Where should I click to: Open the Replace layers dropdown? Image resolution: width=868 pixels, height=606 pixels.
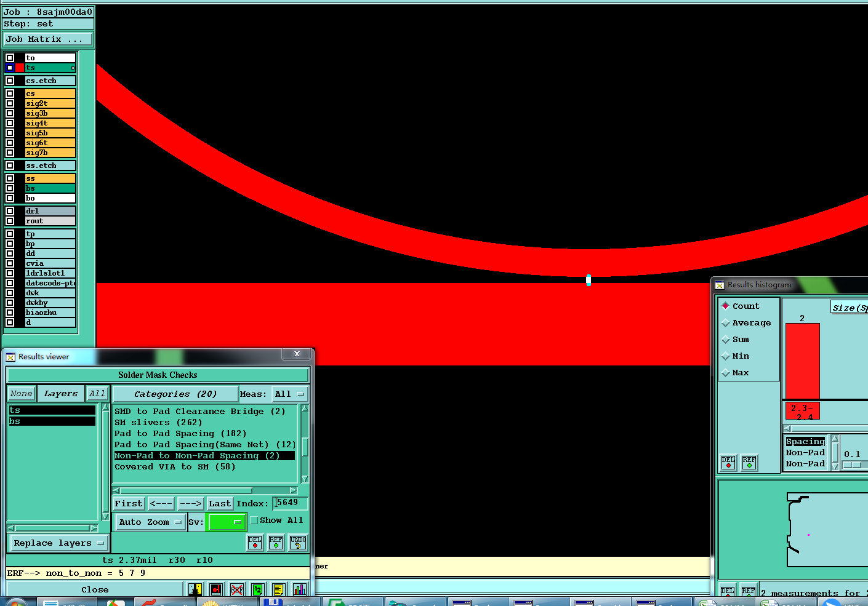[x=58, y=543]
